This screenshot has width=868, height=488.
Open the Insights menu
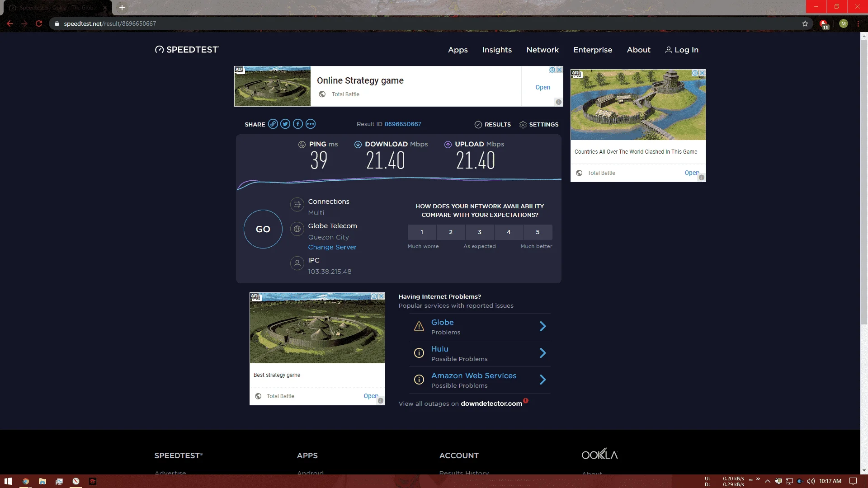pos(497,50)
